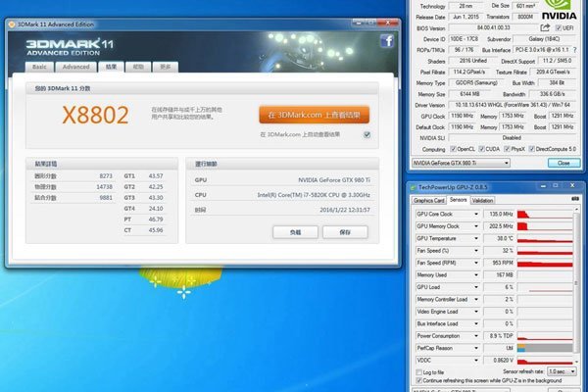Click the 保存 save button
This screenshot has height=392, width=588.
tap(345, 232)
